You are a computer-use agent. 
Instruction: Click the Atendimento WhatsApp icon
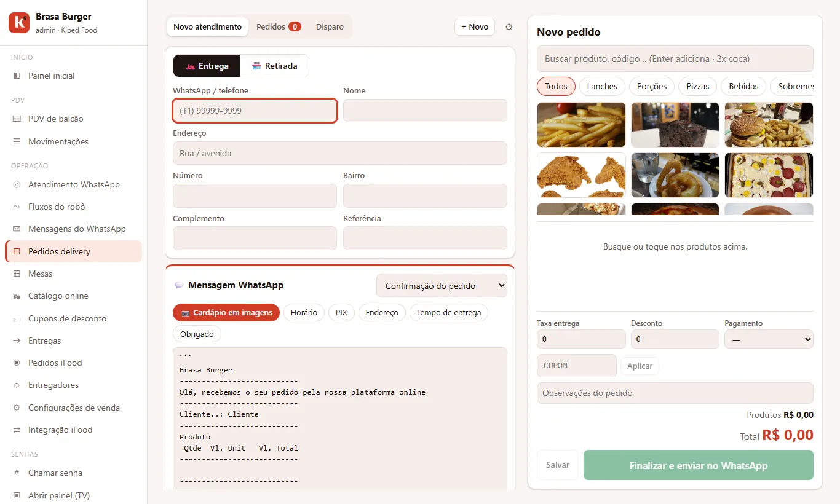pyautogui.click(x=17, y=184)
